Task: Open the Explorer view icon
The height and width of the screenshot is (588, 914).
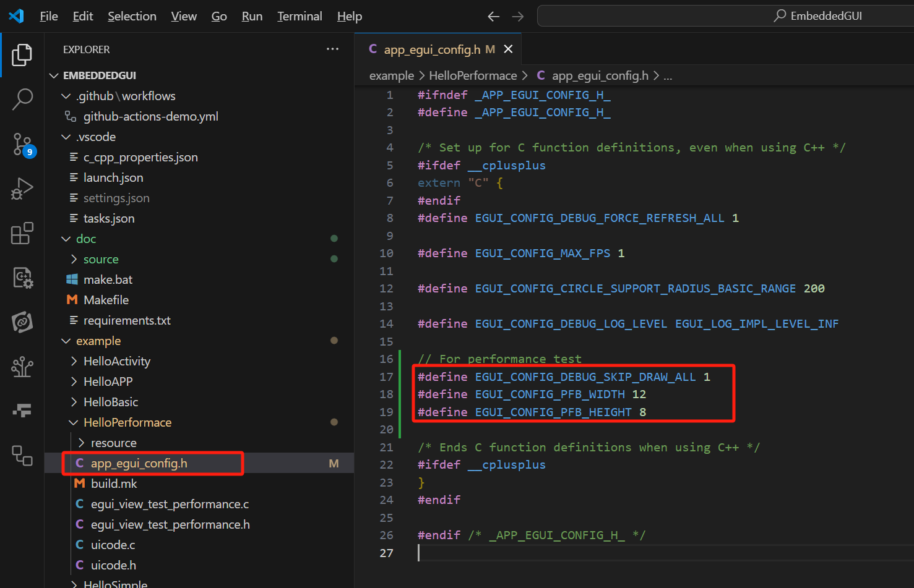Action: coord(22,54)
